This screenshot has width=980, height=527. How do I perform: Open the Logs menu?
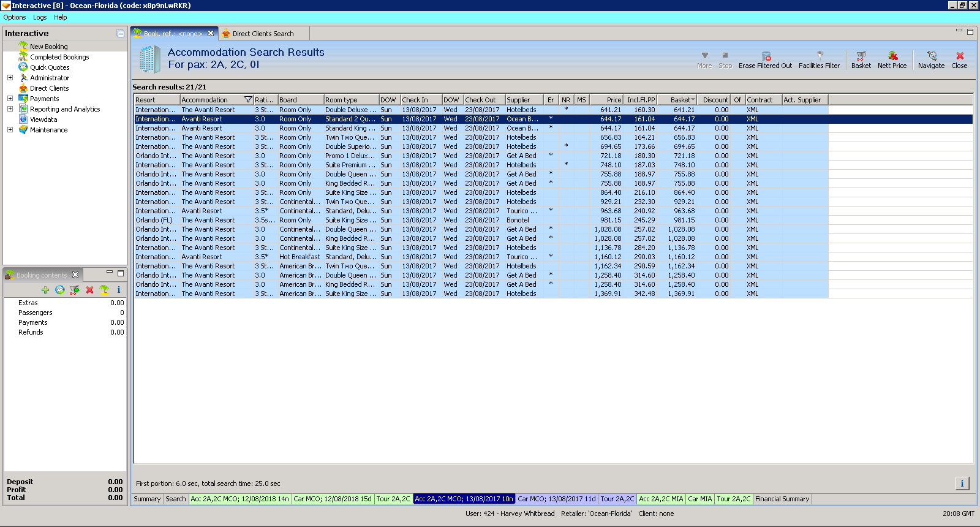click(x=40, y=17)
